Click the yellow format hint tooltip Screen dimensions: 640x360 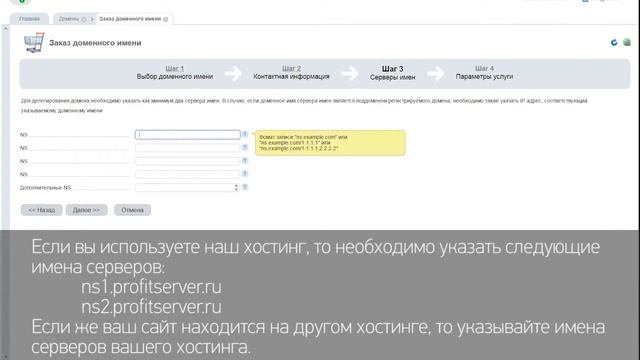coord(330,143)
